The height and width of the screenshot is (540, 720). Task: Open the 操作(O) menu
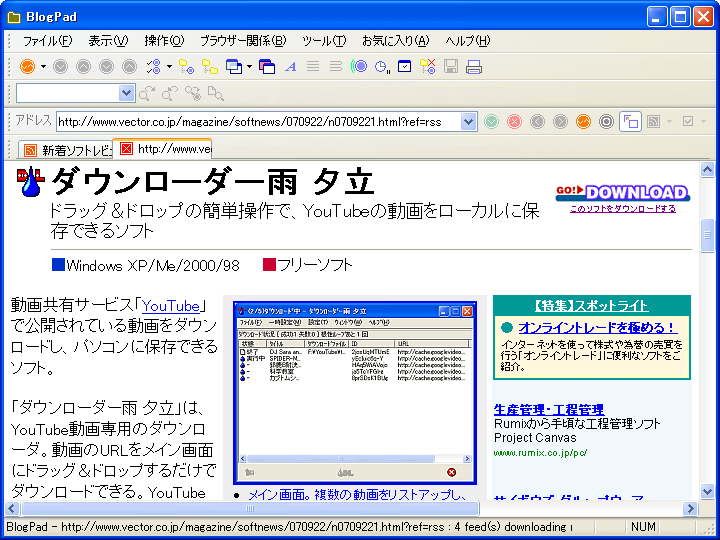point(164,41)
